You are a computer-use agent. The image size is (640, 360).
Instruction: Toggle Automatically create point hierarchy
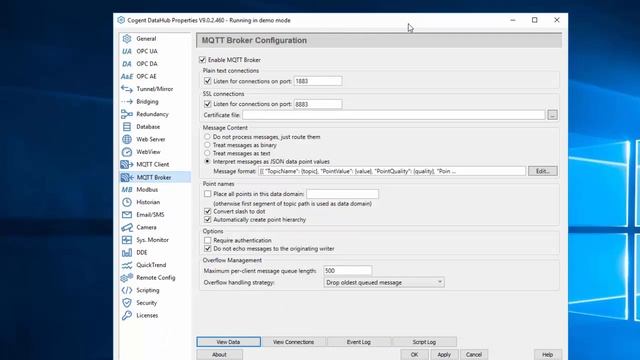pyautogui.click(x=207, y=220)
